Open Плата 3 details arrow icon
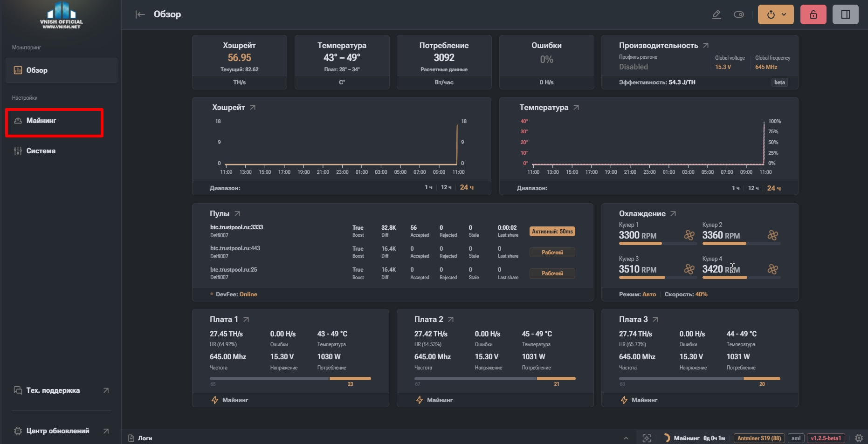The width and height of the screenshot is (868, 444). (655, 319)
